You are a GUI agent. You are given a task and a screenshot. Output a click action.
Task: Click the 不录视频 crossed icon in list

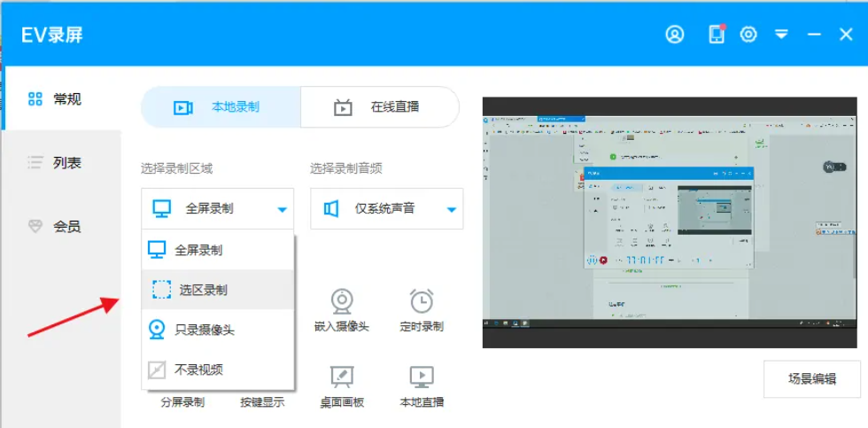[157, 370]
